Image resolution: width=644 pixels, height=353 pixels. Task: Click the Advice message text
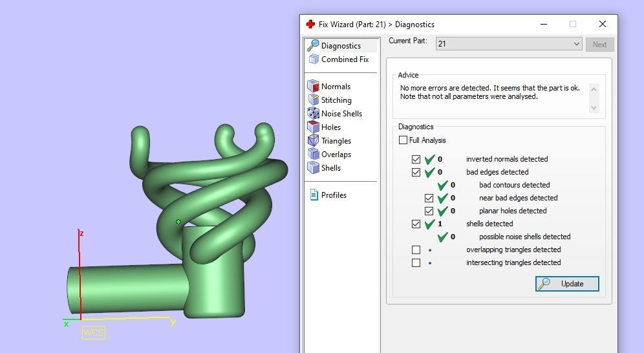point(489,92)
